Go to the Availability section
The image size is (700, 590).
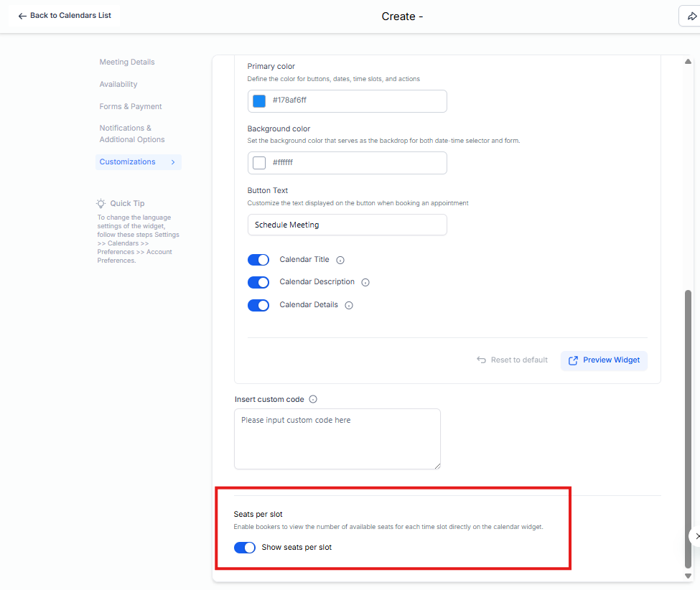[118, 85]
